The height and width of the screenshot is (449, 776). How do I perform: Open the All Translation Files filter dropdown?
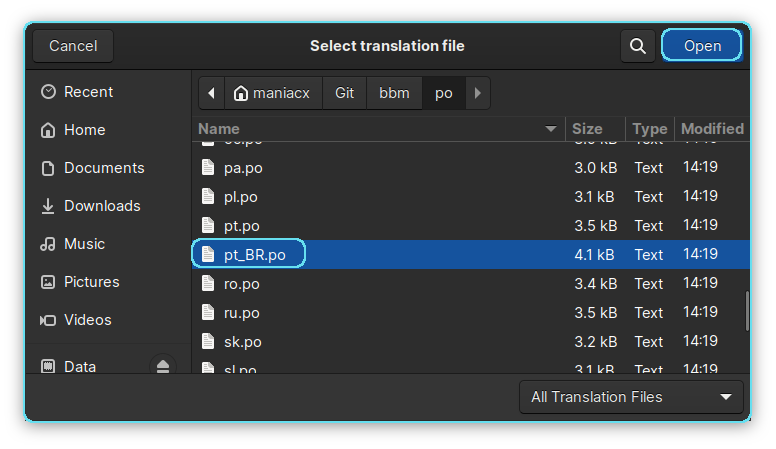pyautogui.click(x=631, y=397)
